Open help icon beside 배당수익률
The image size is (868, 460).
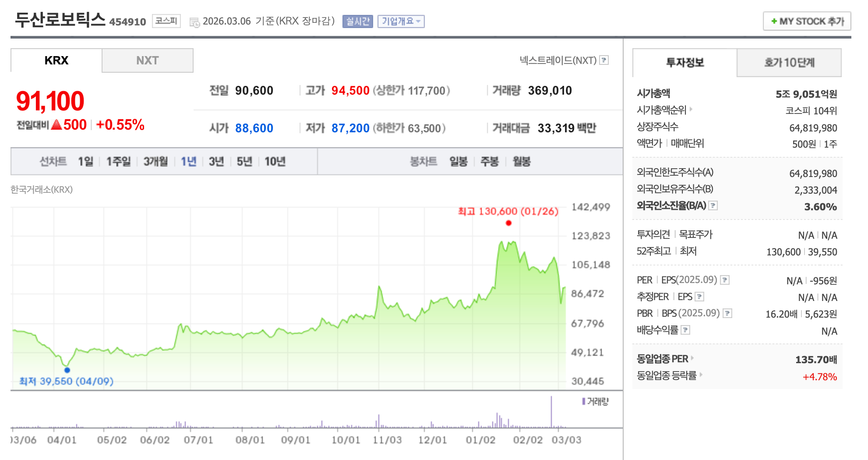[x=685, y=330]
